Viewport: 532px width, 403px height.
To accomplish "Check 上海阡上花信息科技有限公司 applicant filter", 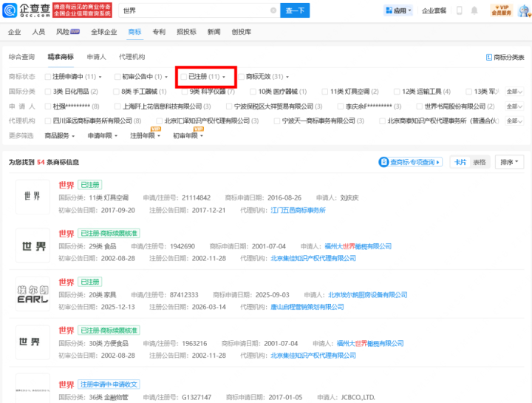I will (x=117, y=106).
